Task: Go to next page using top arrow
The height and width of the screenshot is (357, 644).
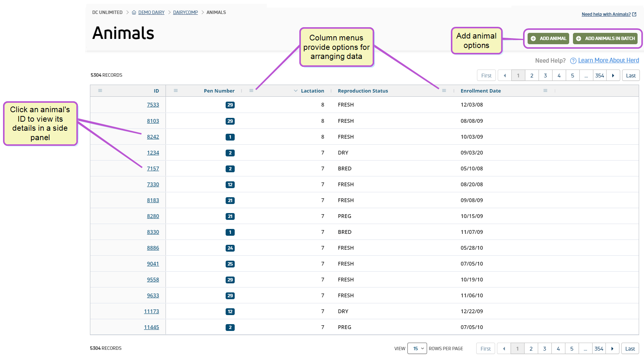Action: point(613,76)
